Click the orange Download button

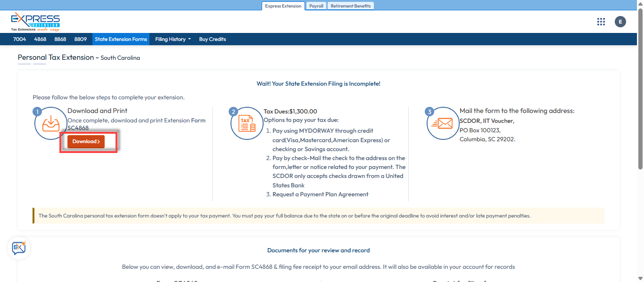click(86, 142)
